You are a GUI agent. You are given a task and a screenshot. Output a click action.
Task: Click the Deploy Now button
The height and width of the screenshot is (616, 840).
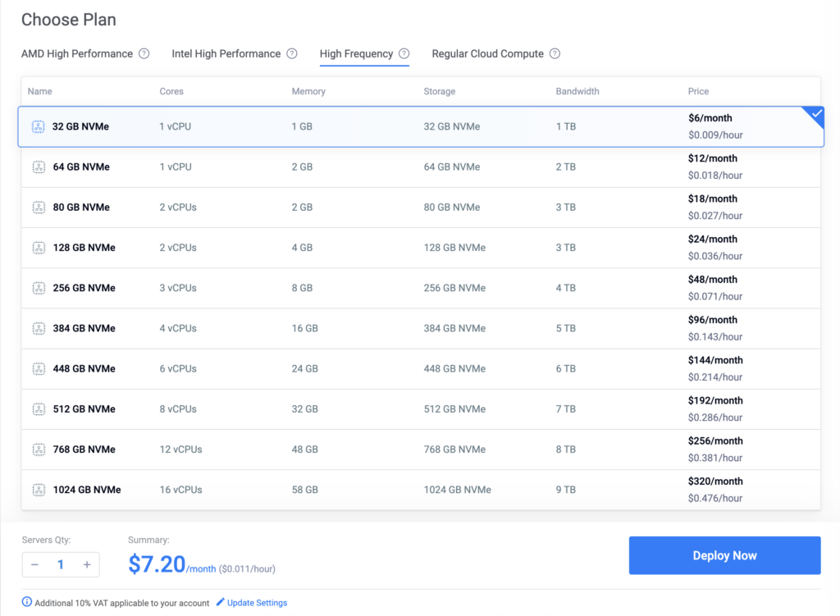click(x=725, y=555)
